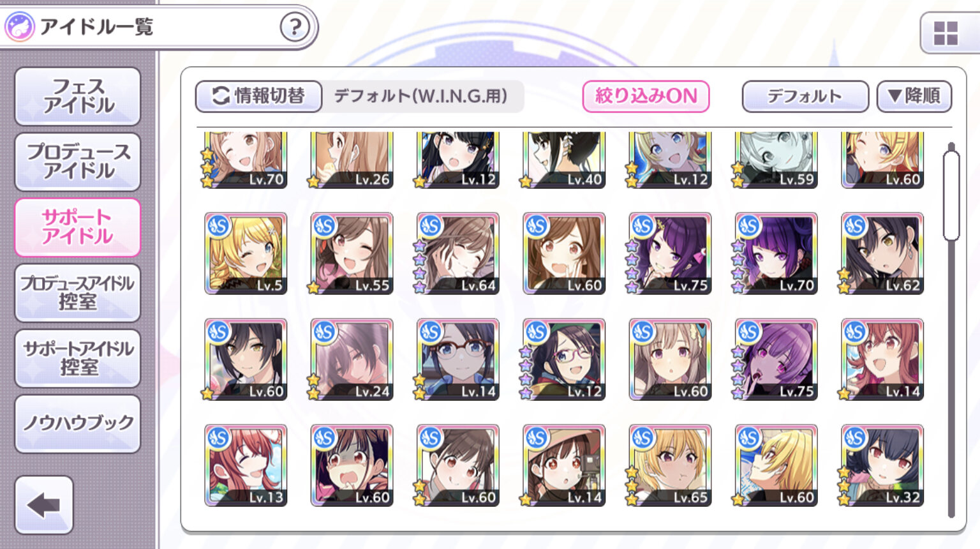Open the ノウハウブック button
The height and width of the screenshot is (549, 980).
pyautogui.click(x=78, y=423)
